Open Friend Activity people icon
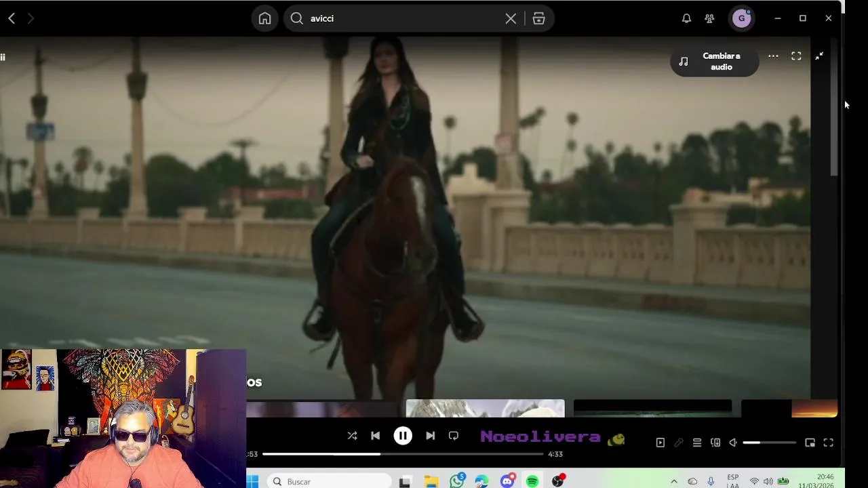The width and height of the screenshot is (868, 488). click(709, 19)
